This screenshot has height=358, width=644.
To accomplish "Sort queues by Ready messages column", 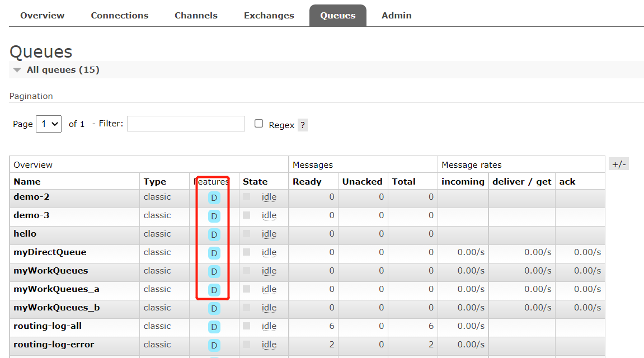I will (307, 181).
